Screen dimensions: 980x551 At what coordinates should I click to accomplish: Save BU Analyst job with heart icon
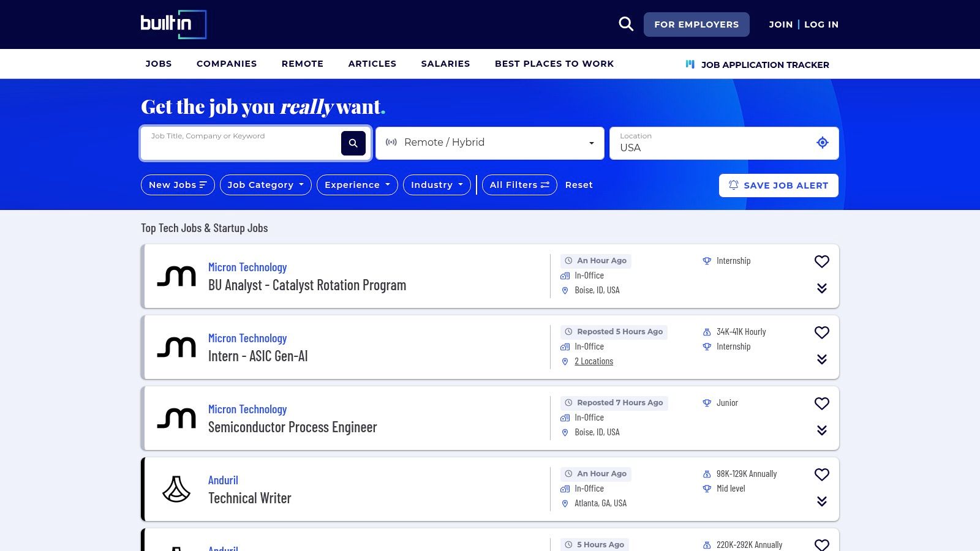pyautogui.click(x=822, y=261)
